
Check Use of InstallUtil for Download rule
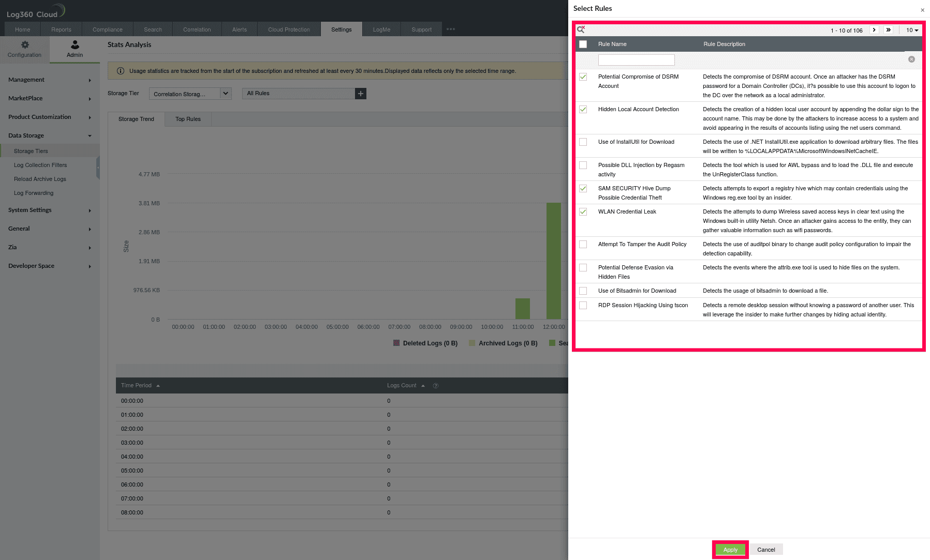(x=583, y=142)
